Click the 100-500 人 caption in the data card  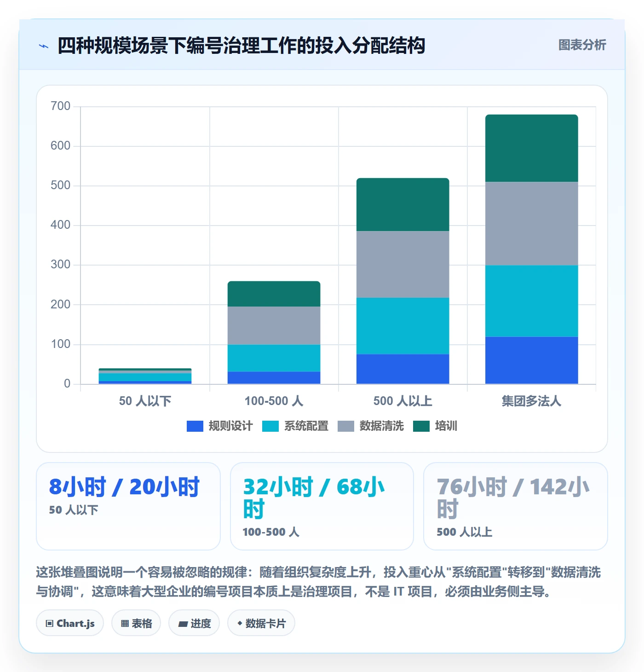click(x=271, y=532)
